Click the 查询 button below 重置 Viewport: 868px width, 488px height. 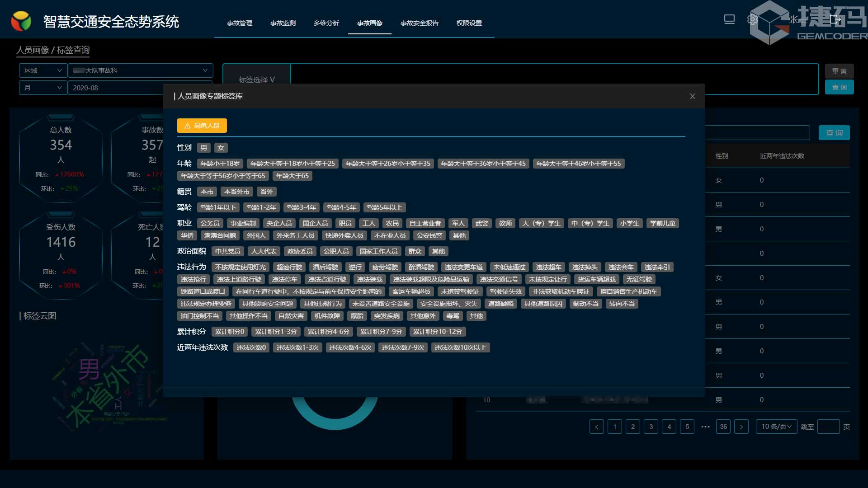839,87
